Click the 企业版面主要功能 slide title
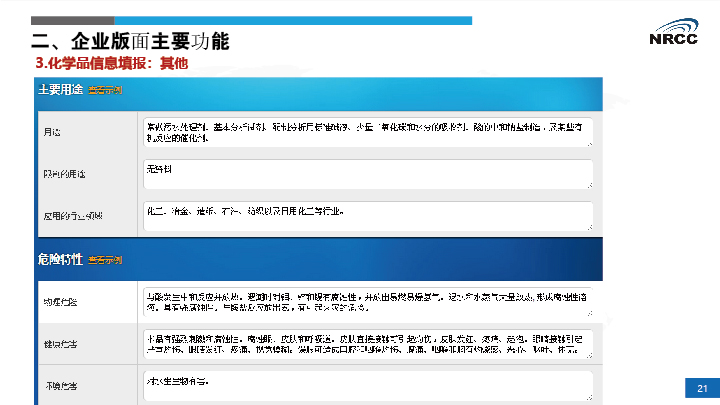720x405 pixels. pyautogui.click(x=130, y=41)
